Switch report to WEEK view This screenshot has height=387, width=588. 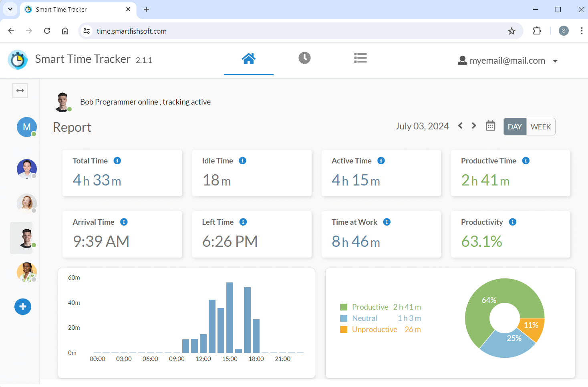click(541, 127)
